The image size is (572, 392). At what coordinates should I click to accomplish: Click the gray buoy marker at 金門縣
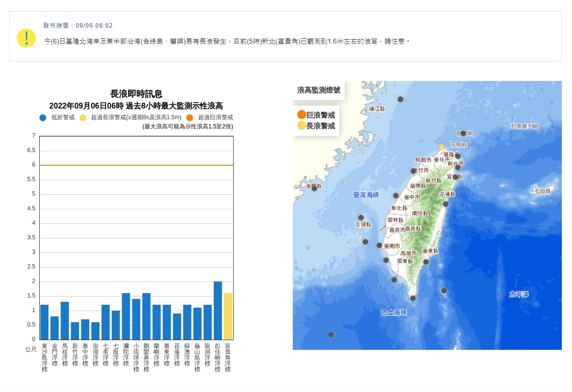click(x=315, y=188)
